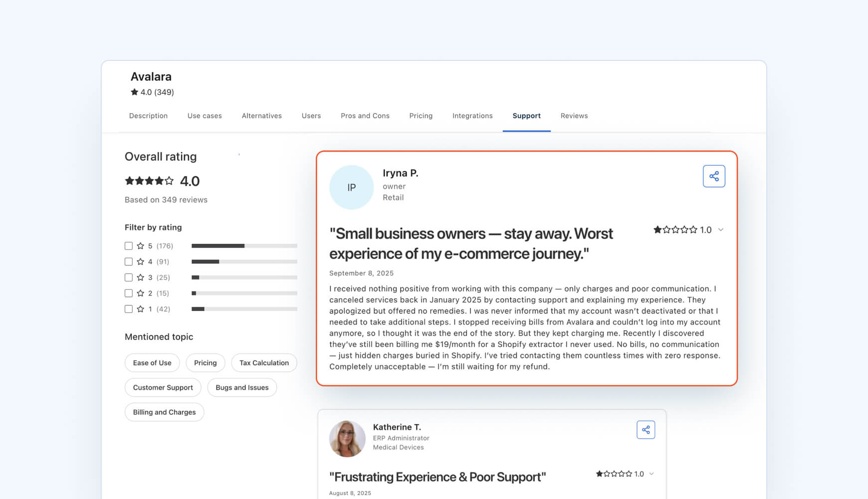Click the share icon on Iryna P.'s review
The height and width of the screenshot is (499, 868).
tap(714, 176)
